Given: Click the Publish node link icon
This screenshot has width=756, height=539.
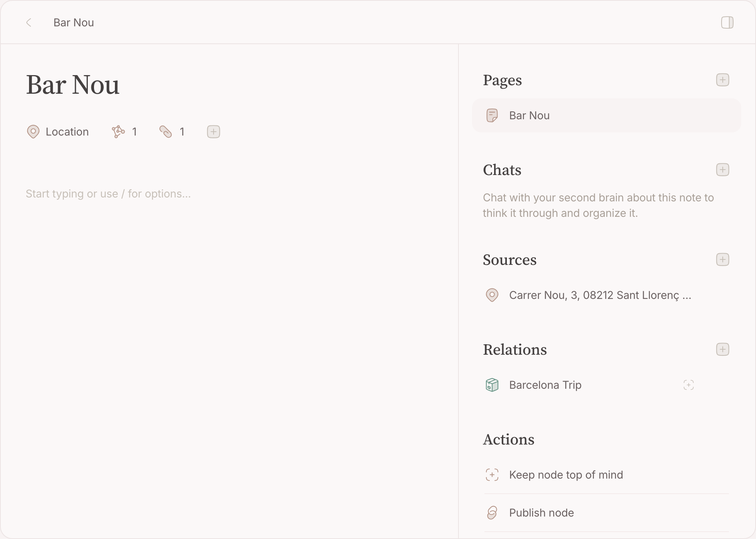Looking at the screenshot, I should click(x=492, y=513).
